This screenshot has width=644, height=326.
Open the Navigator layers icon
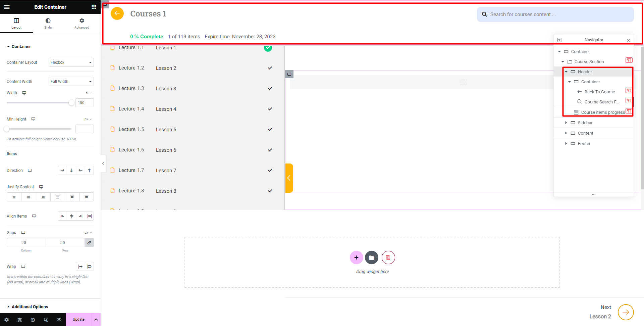tap(20, 320)
